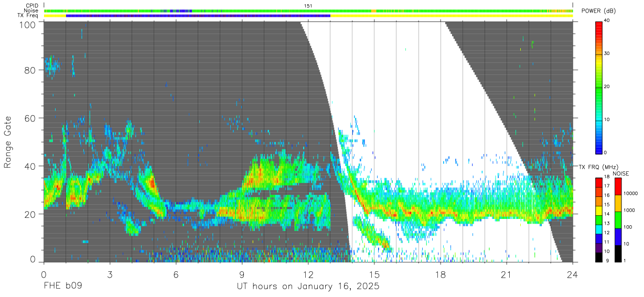Click range gate tick label 20

click(31, 214)
